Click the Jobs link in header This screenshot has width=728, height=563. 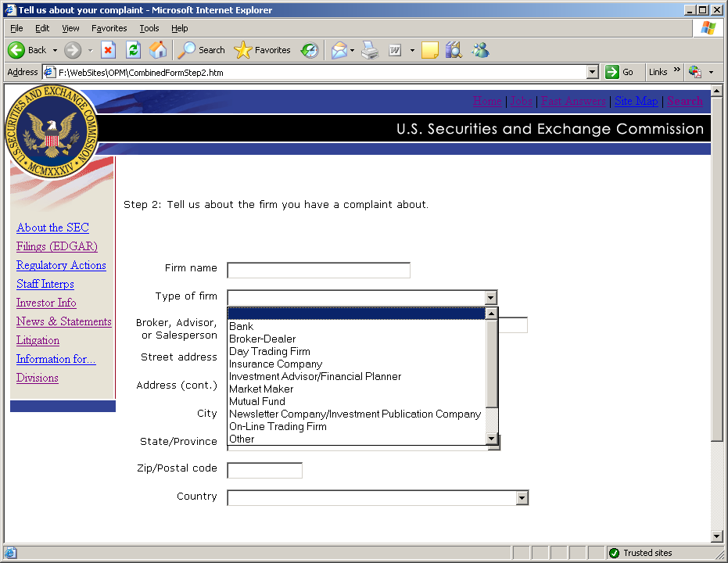(x=521, y=101)
